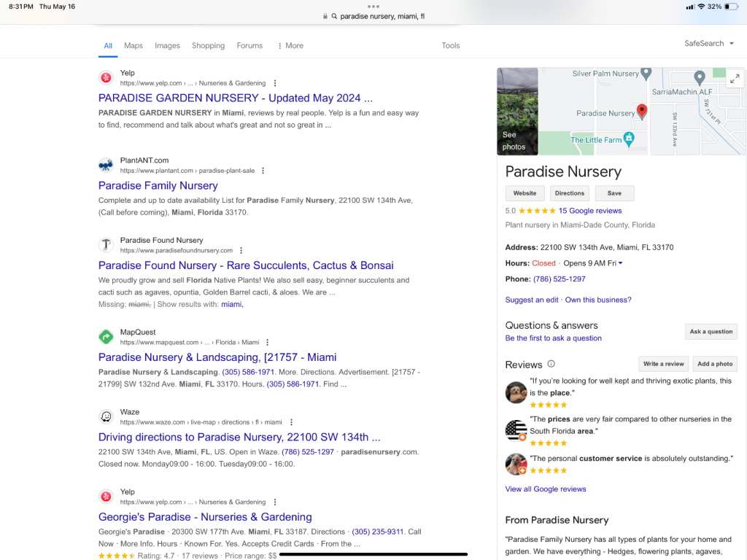Expand the map to full view
Screen dimensions: 747x560
(735, 79)
